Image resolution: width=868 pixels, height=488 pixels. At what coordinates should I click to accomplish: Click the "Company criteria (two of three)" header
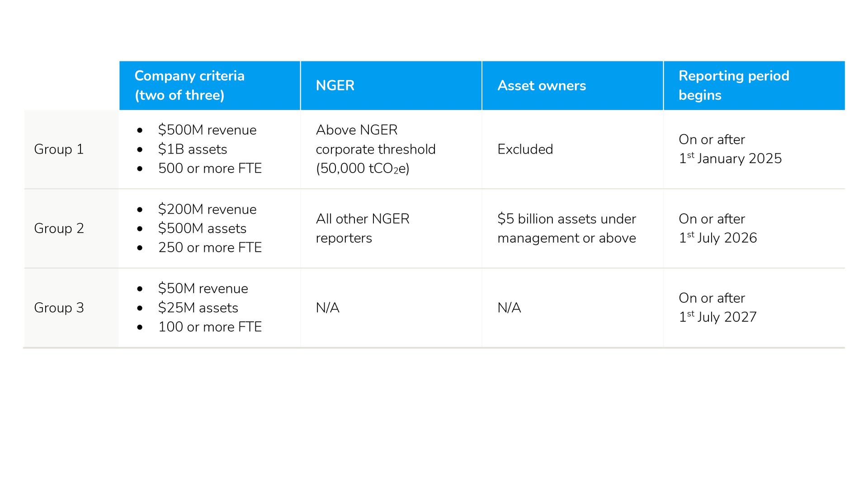point(189,85)
